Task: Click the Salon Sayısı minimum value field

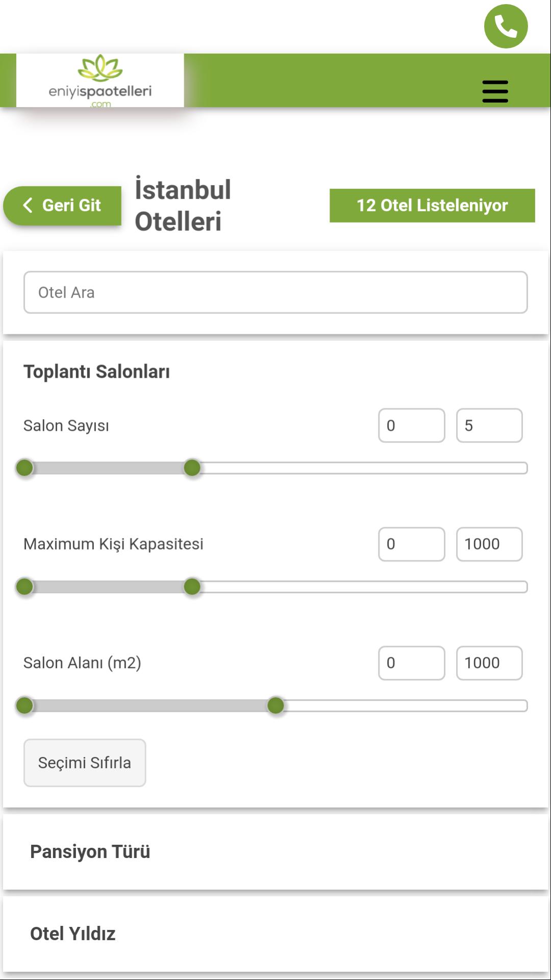Action: click(x=412, y=425)
